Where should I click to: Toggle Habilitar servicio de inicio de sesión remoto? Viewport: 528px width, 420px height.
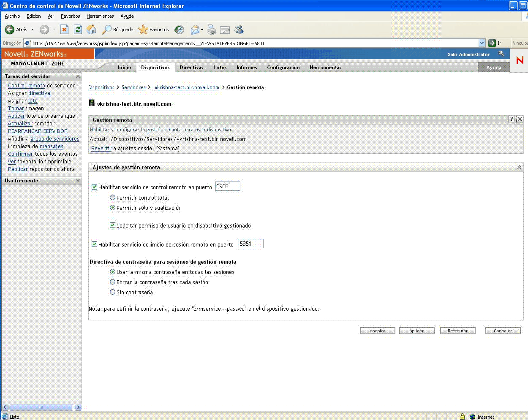95,244
